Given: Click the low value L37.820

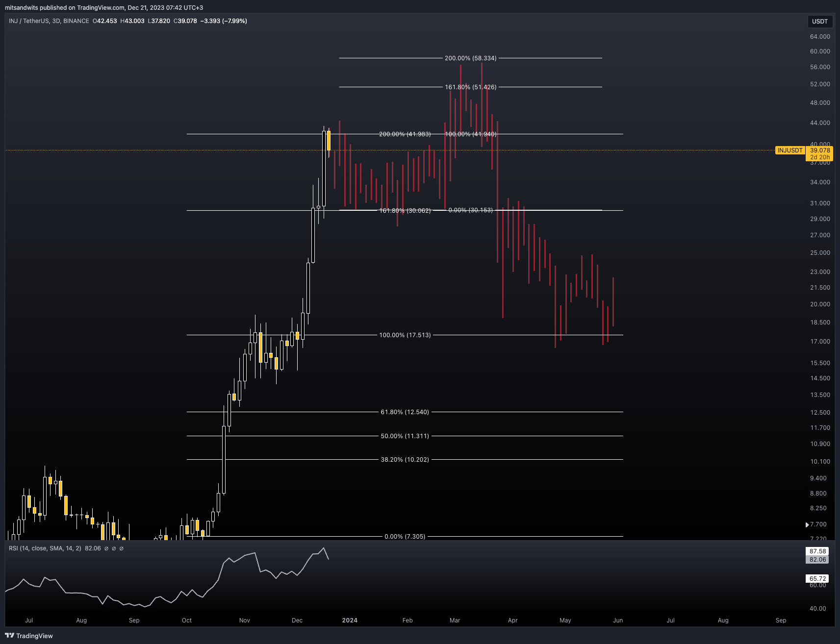Looking at the screenshot, I should [x=159, y=21].
